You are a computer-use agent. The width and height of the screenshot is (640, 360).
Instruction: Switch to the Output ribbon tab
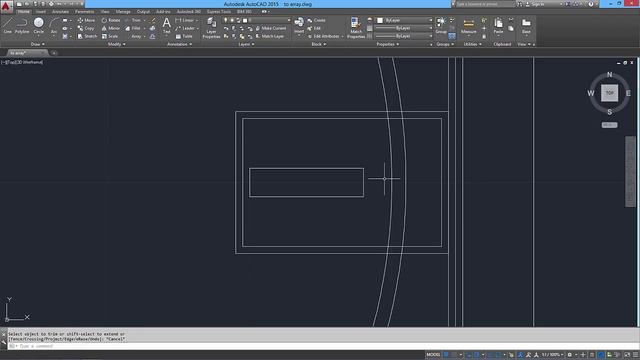pos(143,11)
